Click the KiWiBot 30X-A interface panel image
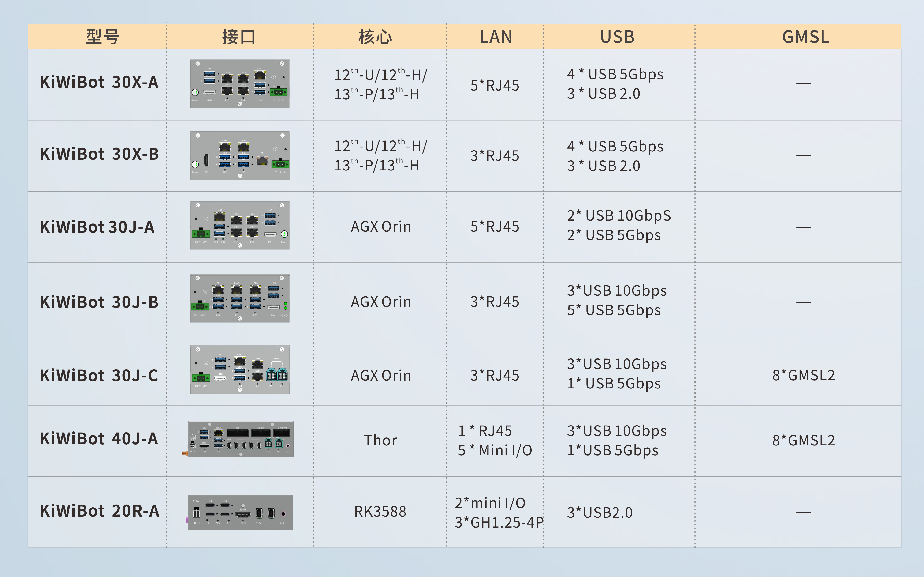The width and height of the screenshot is (924, 577). coord(239,83)
